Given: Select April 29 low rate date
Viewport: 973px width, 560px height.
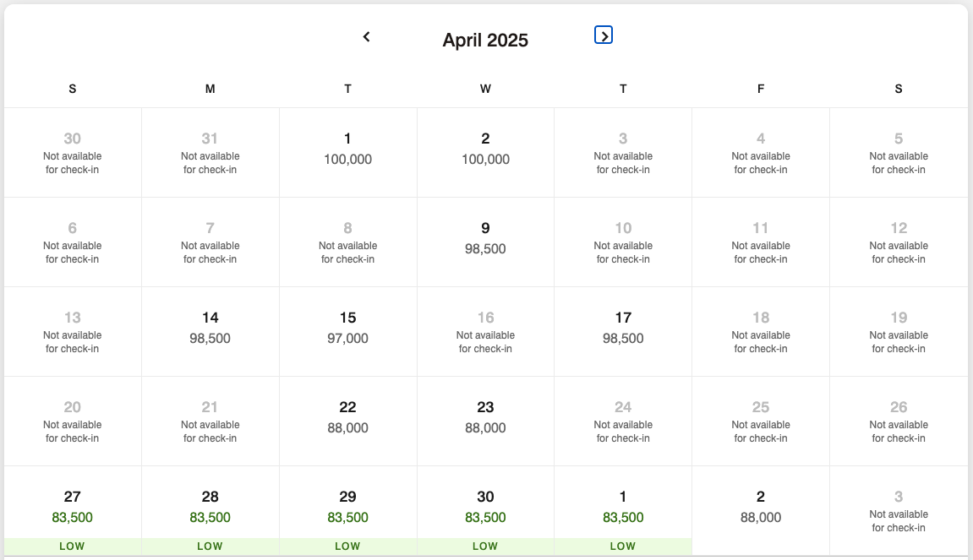Looking at the screenshot, I should (348, 511).
